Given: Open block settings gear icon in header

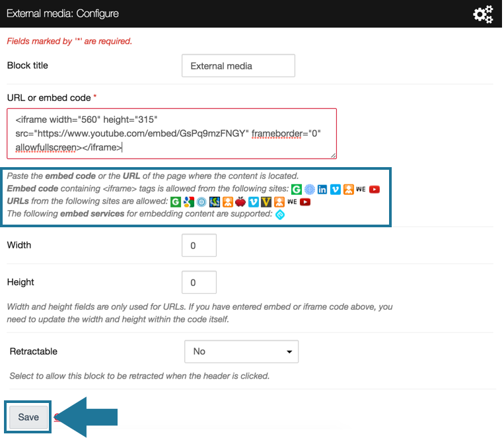Looking at the screenshot, I should click(483, 14).
